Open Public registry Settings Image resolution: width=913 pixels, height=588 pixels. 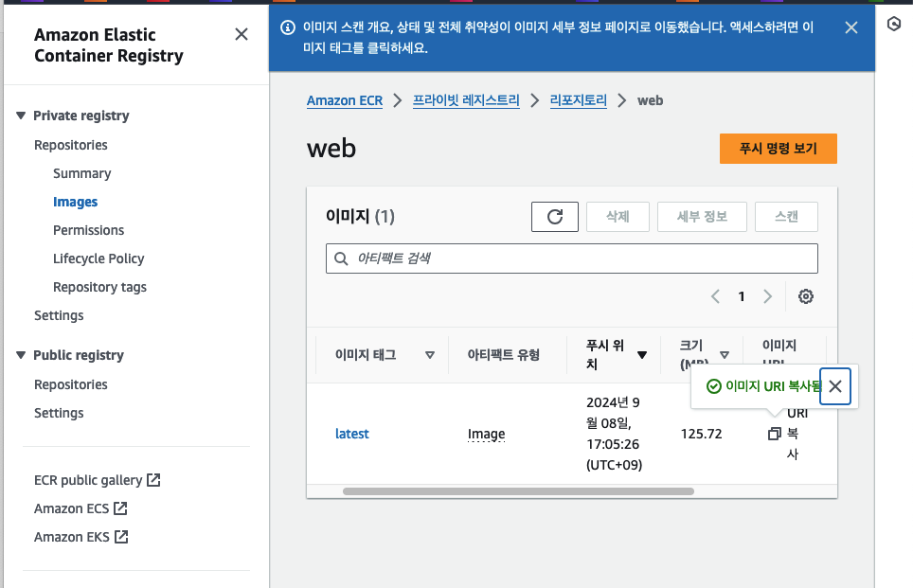59,414
